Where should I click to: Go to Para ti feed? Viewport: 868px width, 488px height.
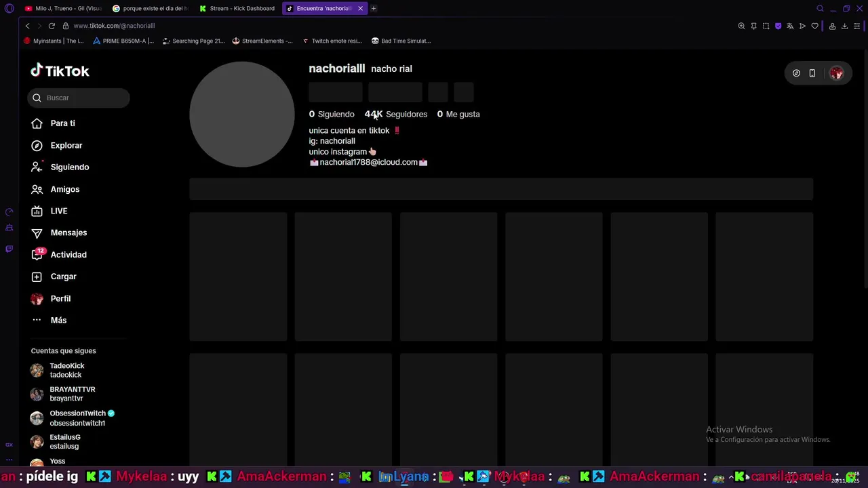62,123
